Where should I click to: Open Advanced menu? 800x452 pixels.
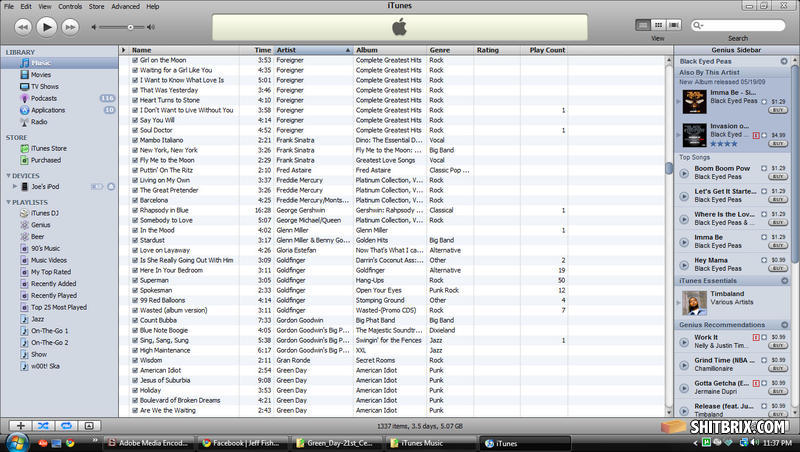pos(126,7)
